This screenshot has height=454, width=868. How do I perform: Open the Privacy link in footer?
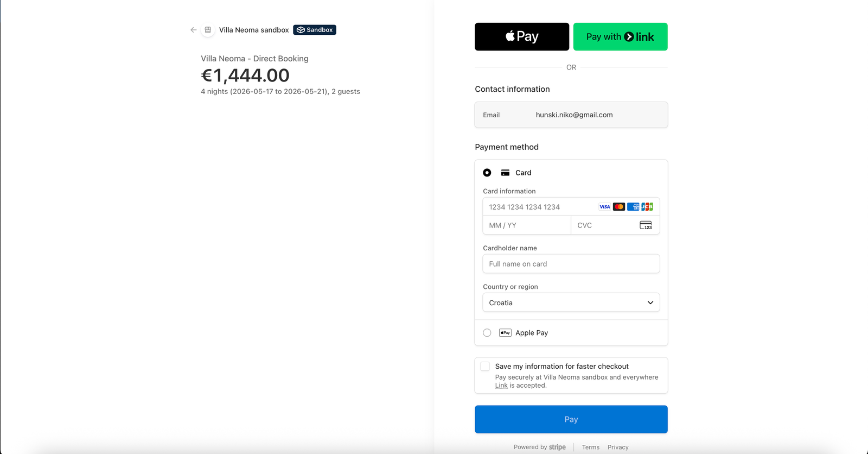[x=618, y=447]
